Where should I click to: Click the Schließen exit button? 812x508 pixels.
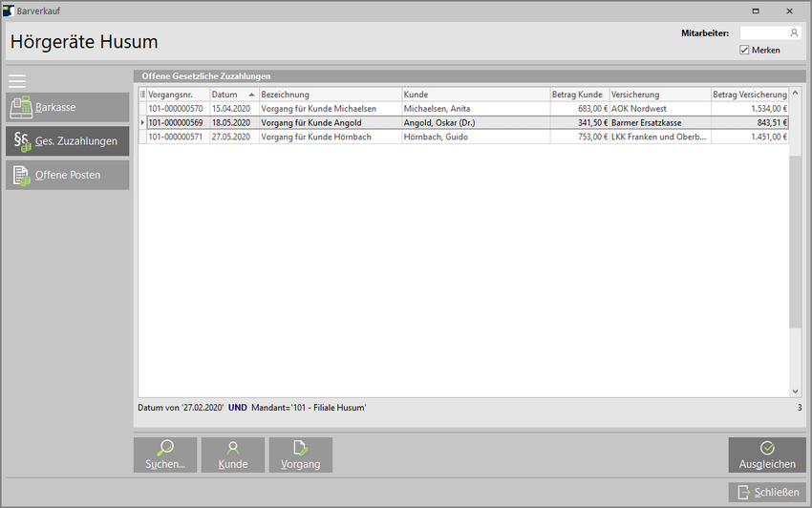[x=767, y=493]
